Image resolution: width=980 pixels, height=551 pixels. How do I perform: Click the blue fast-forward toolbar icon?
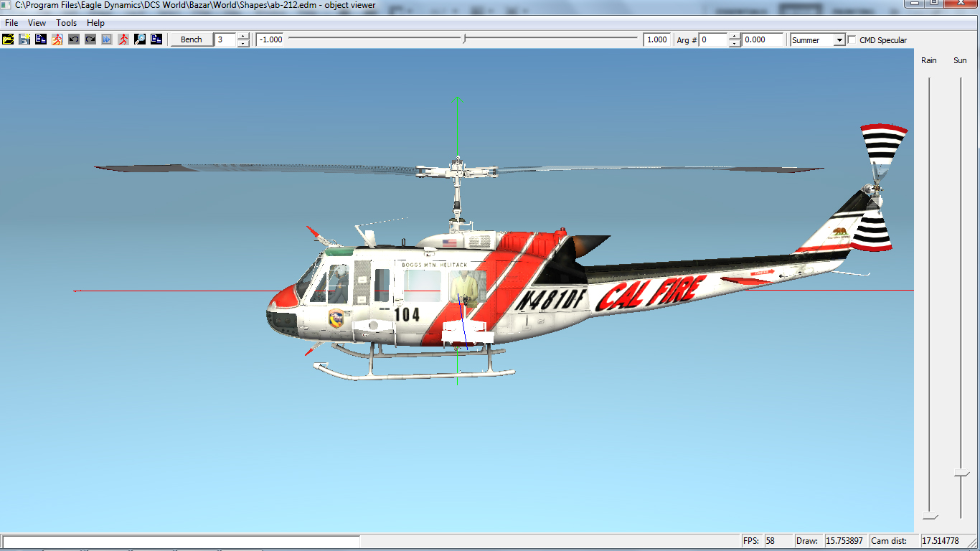(107, 39)
